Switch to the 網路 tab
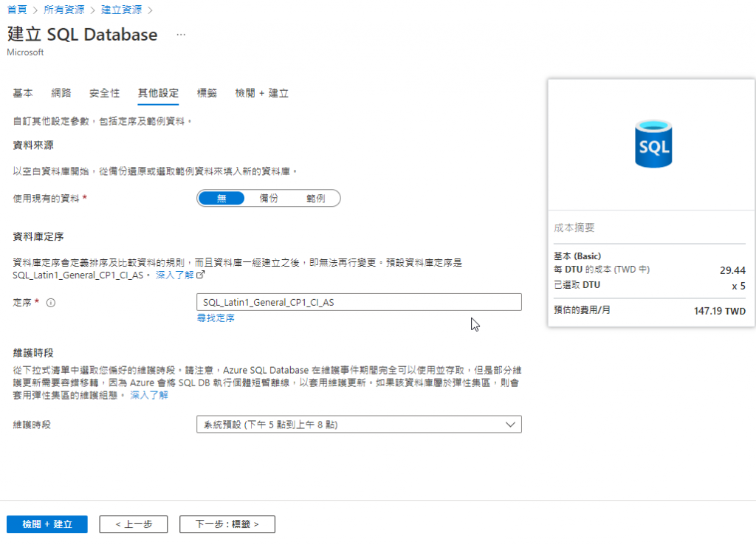The height and width of the screenshot is (545, 756). click(61, 93)
